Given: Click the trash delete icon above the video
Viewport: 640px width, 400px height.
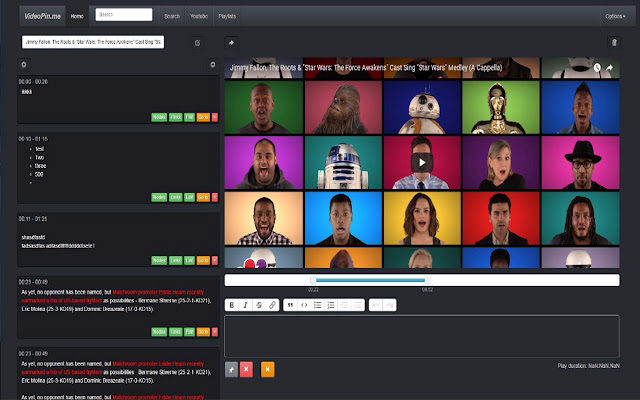Looking at the screenshot, I should click(x=614, y=42).
